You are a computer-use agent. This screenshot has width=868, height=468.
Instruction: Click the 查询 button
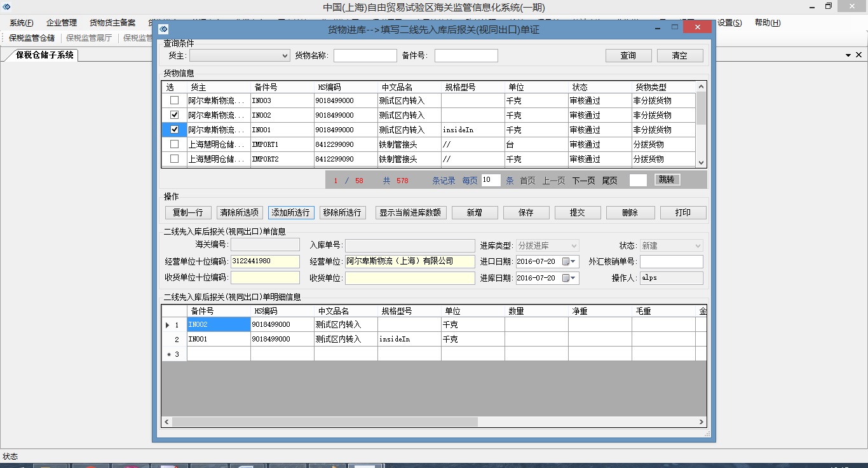pyautogui.click(x=628, y=56)
